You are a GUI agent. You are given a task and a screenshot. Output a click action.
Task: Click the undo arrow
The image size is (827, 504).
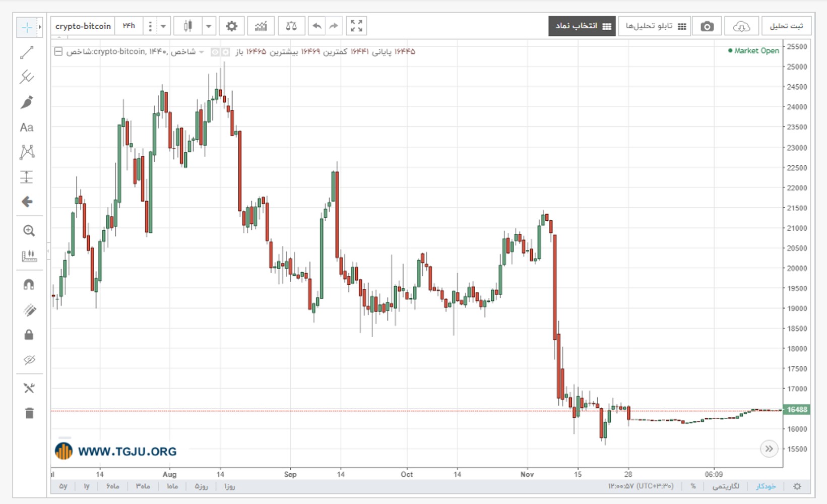click(316, 26)
